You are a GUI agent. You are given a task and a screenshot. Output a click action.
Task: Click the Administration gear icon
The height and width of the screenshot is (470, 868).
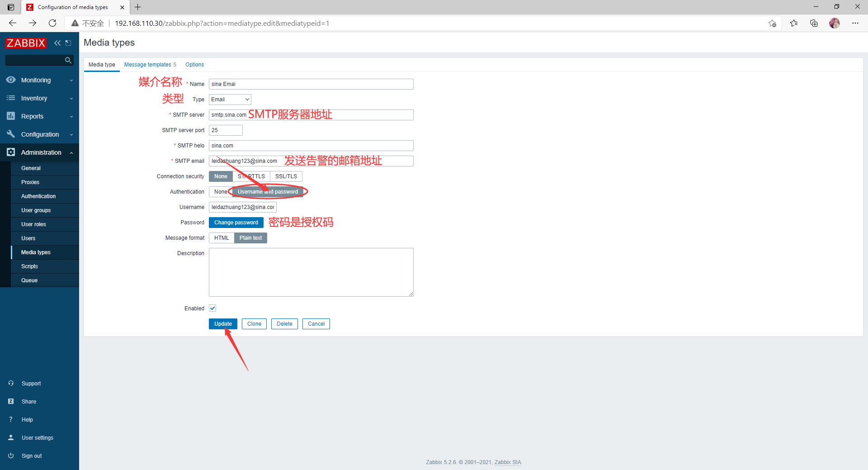(x=11, y=152)
